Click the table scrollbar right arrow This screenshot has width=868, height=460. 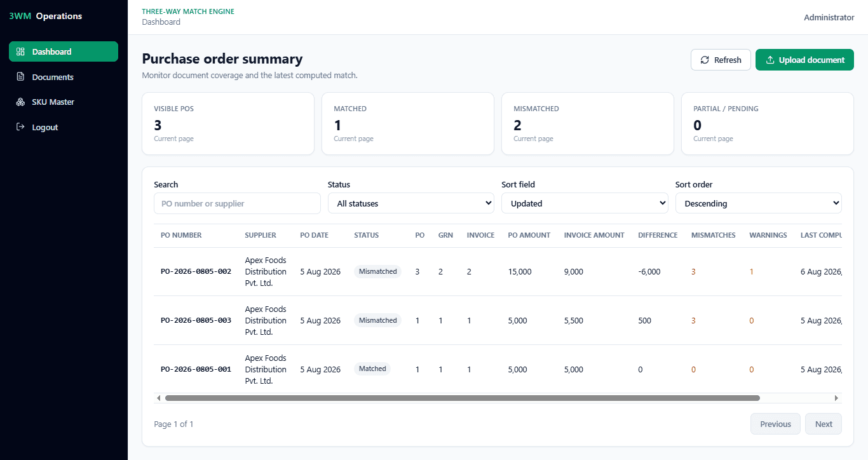pos(837,398)
